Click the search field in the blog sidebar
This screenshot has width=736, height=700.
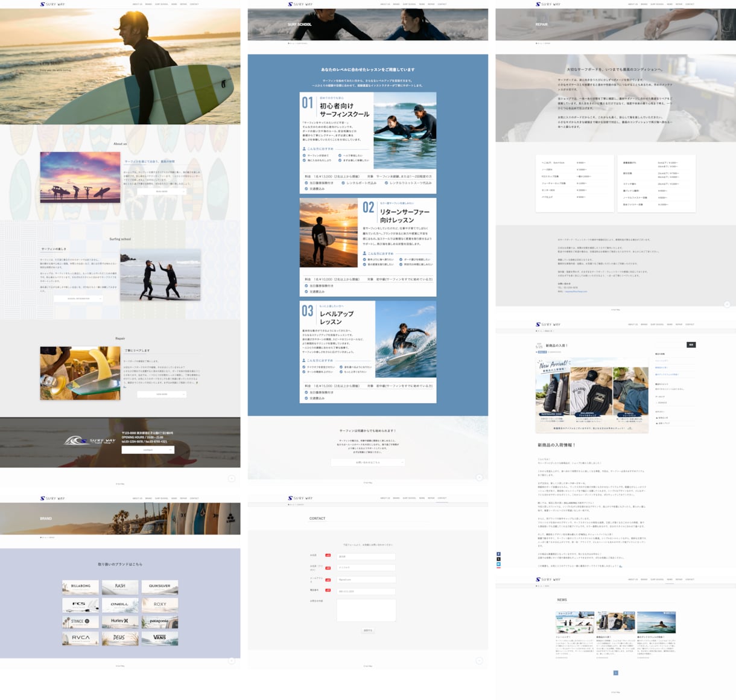[x=670, y=345]
